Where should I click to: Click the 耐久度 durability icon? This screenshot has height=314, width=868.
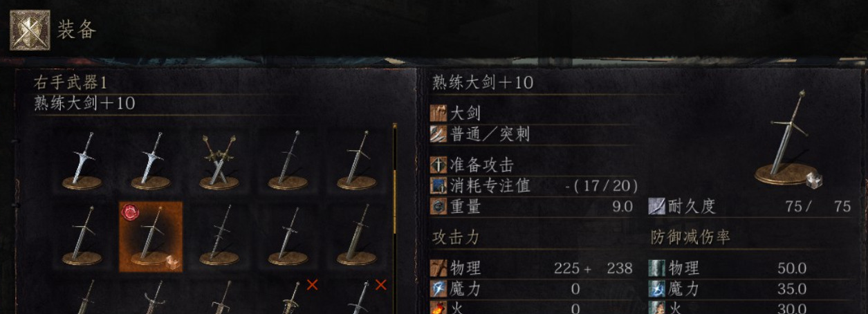click(x=657, y=206)
